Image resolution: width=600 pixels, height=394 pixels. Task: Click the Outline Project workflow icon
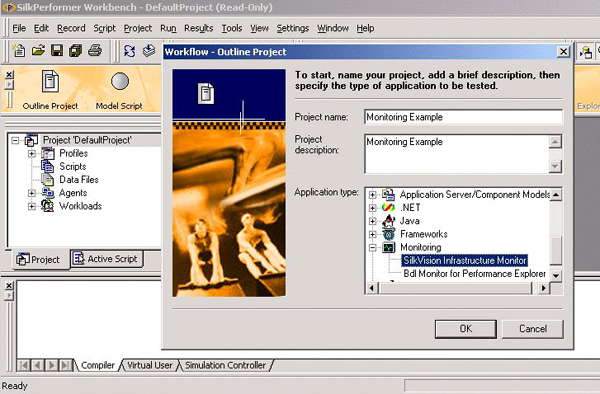[x=50, y=81]
